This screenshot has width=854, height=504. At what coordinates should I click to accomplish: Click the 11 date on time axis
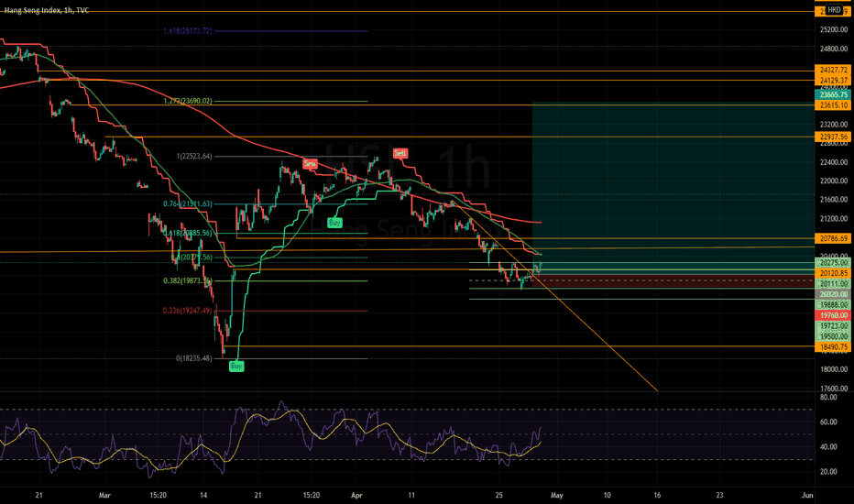tap(411, 495)
